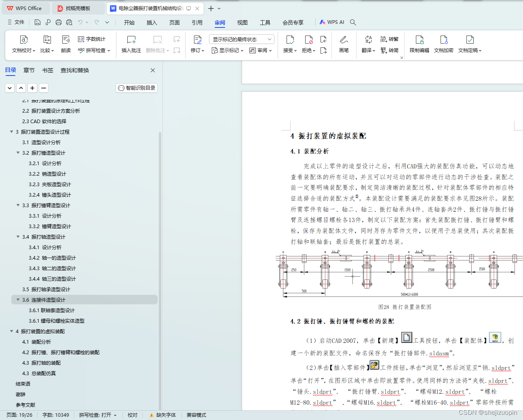Click the 智能识别目录 button
Image resolution: width=523 pixels, height=420 pixels.
(x=137, y=88)
